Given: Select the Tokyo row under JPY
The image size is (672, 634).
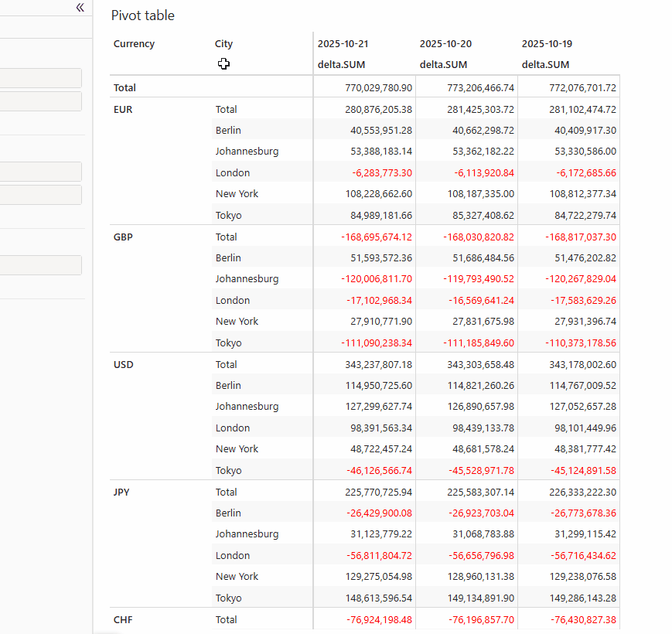Looking at the screenshot, I should click(228, 598).
